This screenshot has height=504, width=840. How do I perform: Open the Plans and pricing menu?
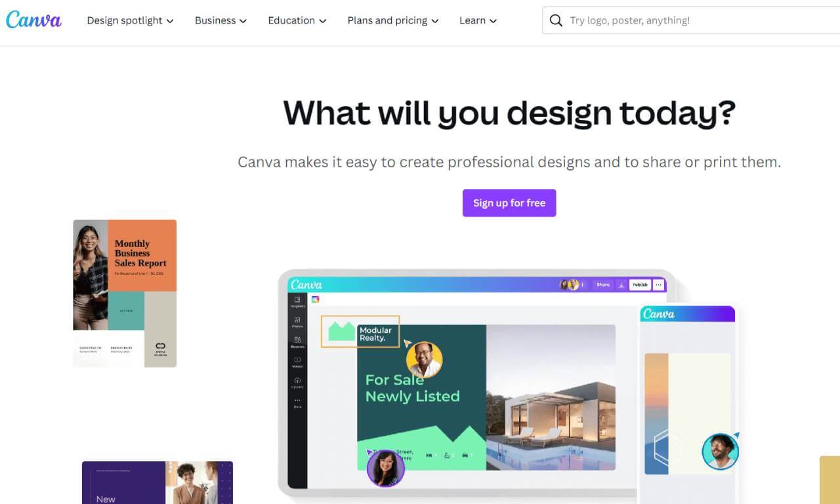392,20
